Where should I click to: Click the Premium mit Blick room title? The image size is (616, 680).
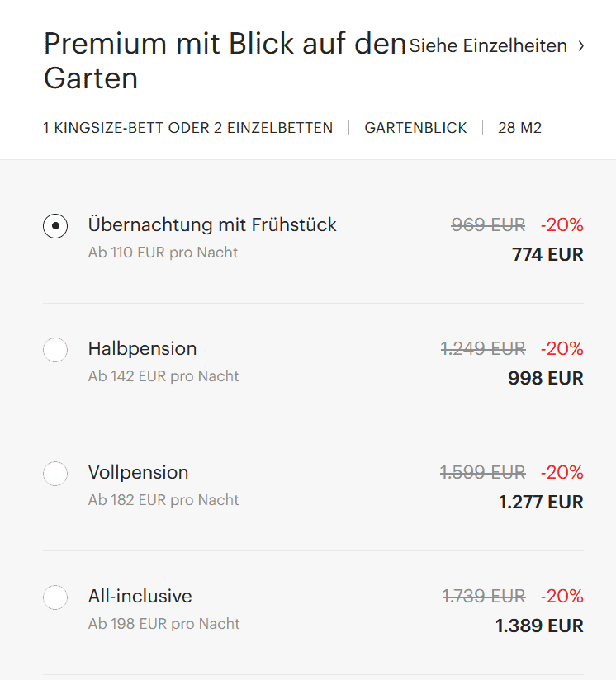(225, 60)
